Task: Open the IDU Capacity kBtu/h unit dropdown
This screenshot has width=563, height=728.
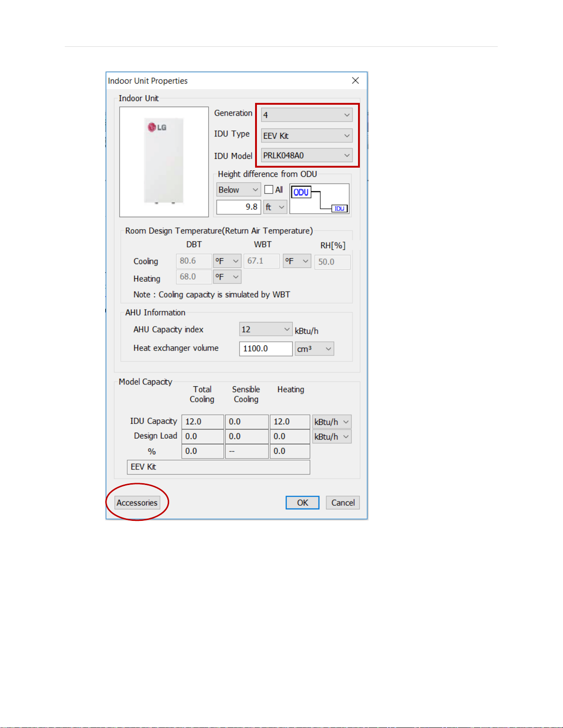Action: [332, 422]
